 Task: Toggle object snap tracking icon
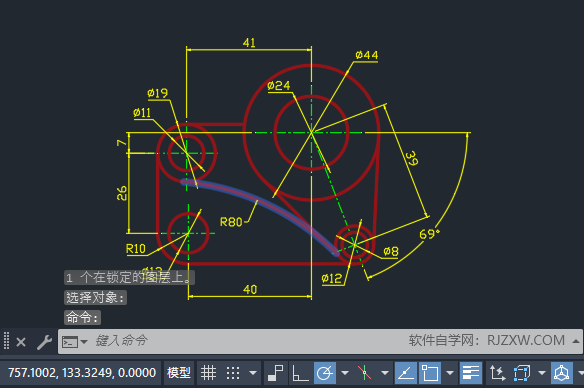(406, 373)
